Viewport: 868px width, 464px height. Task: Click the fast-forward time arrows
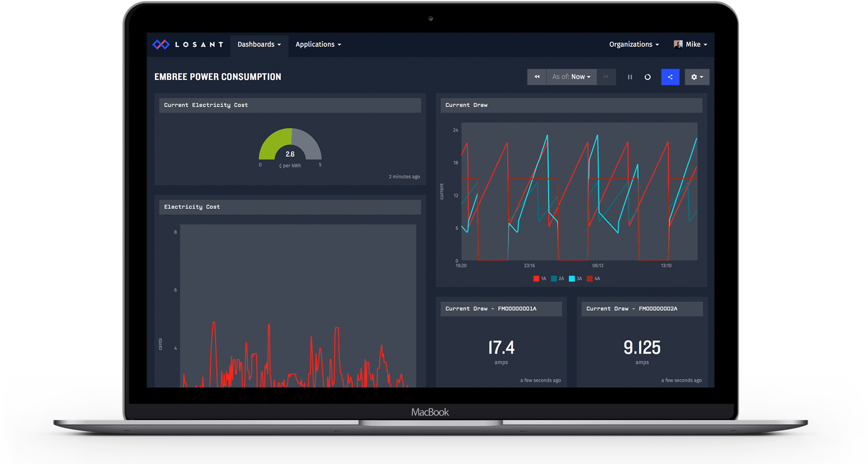(x=606, y=77)
